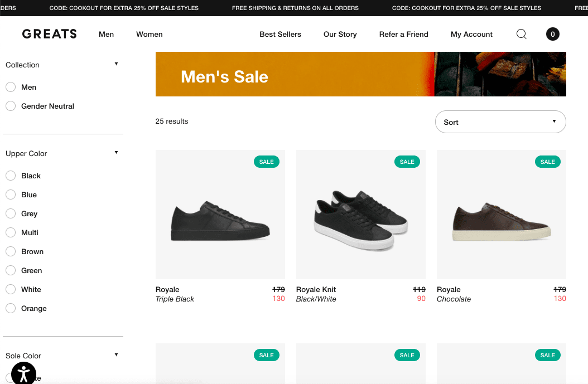Open the Sort dropdown
The height and width of the screenshot is (384, 588).
click(x=500, y=121)
